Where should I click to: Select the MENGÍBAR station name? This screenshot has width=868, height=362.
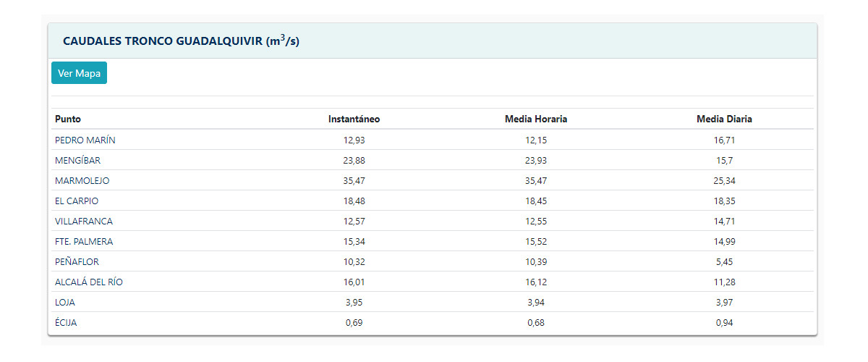coord(77,160)
